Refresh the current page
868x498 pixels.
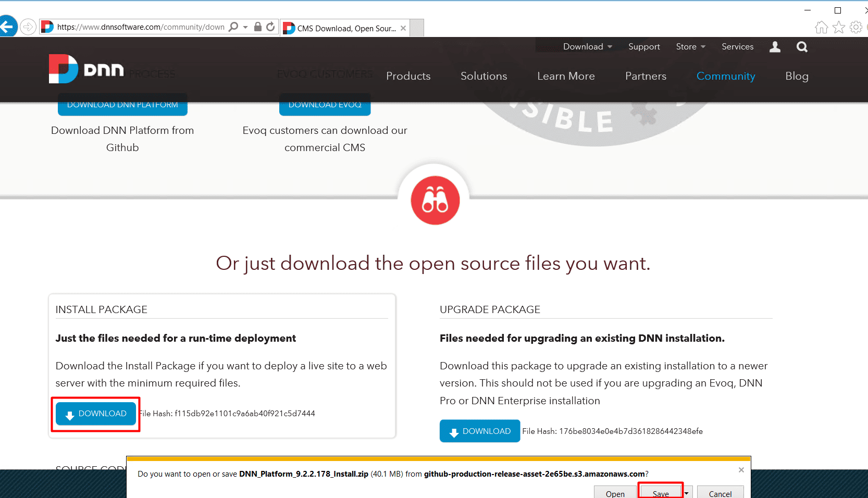coord(270,27)
